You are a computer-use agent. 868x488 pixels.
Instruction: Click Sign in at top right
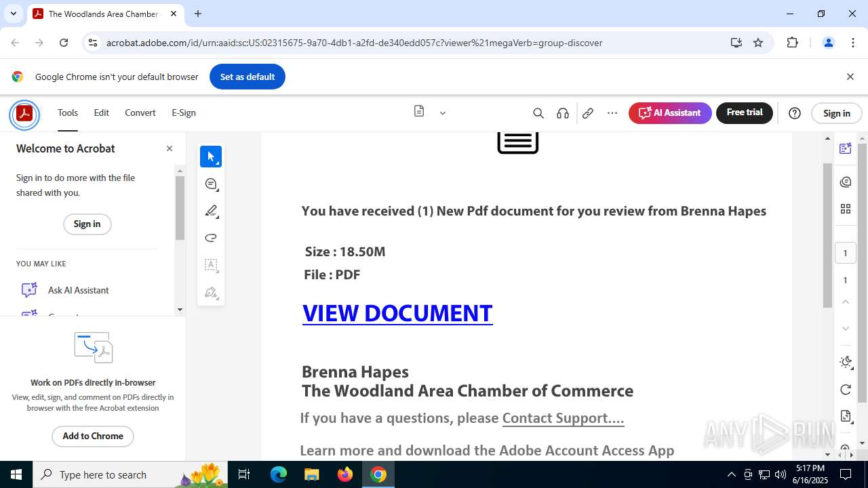pos(836,113)
